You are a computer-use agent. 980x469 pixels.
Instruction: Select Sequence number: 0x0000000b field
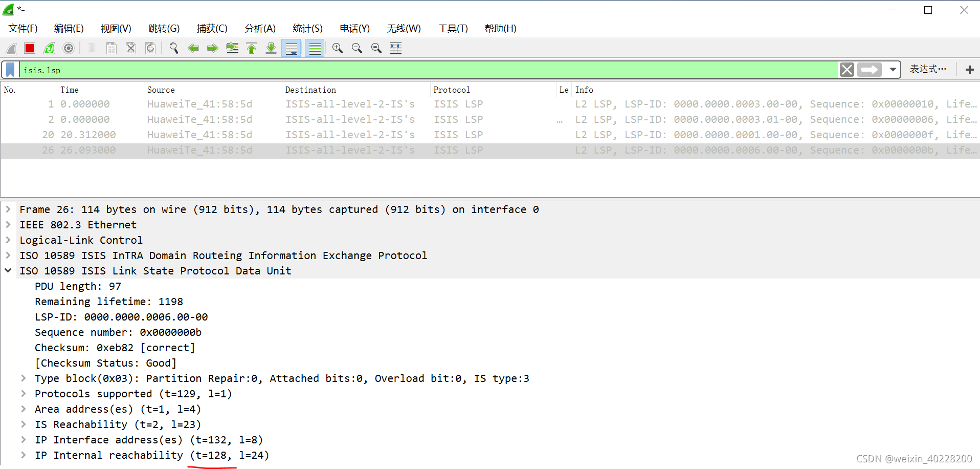pos(118,332)
